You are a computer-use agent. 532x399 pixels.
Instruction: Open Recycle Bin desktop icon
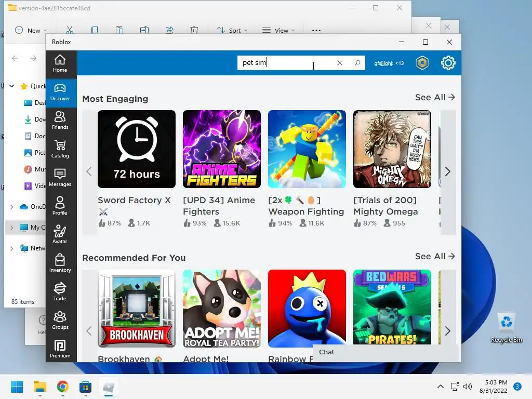506,328
